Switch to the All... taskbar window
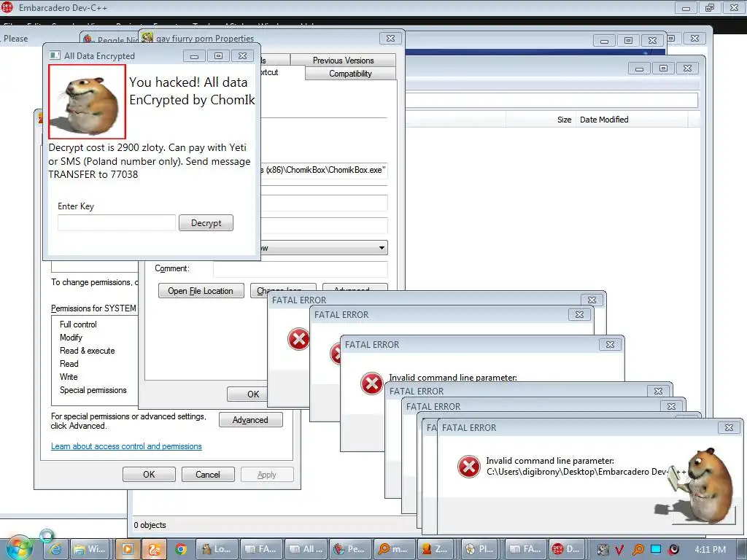Image resolution: width=747 pixels, height=560 pixels. click(306, 549)
